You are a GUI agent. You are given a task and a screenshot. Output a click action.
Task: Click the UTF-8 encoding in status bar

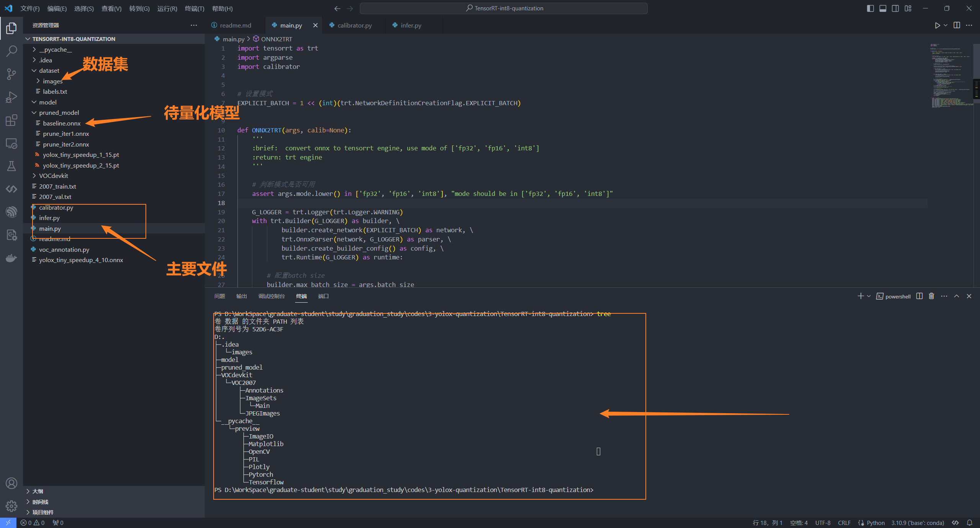(x=822, y=523)
